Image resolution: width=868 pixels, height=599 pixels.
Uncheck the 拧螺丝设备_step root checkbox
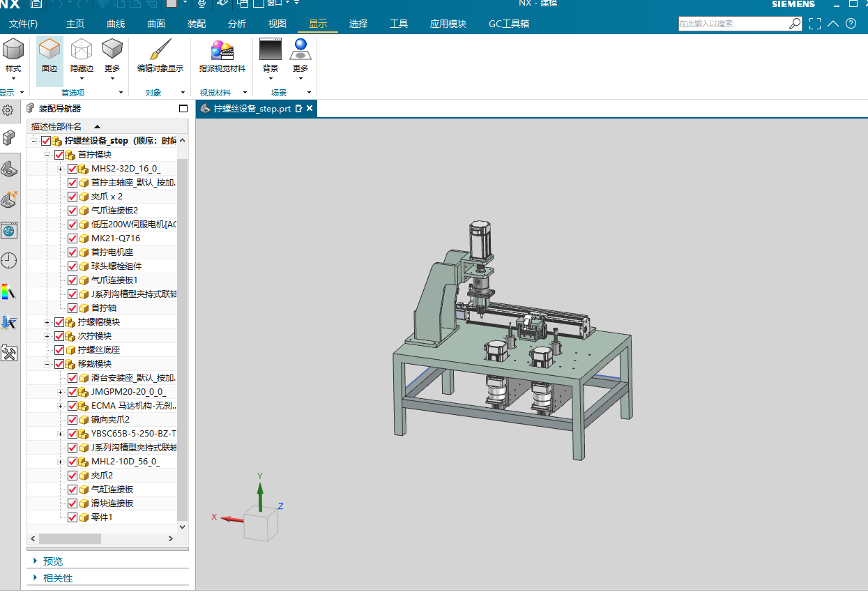pyautogui.click(x=46, y=141)
